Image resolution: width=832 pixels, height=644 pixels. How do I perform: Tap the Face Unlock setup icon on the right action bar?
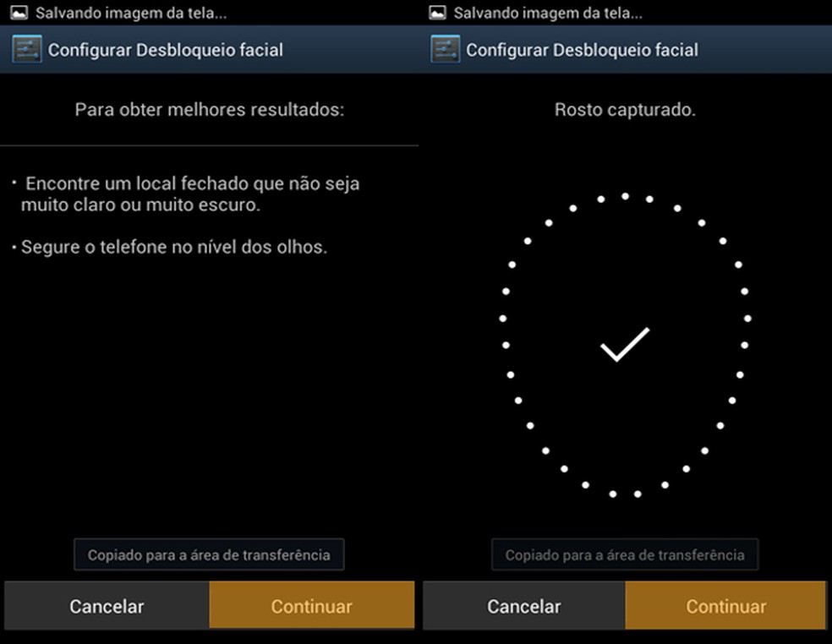pos(444,48)
